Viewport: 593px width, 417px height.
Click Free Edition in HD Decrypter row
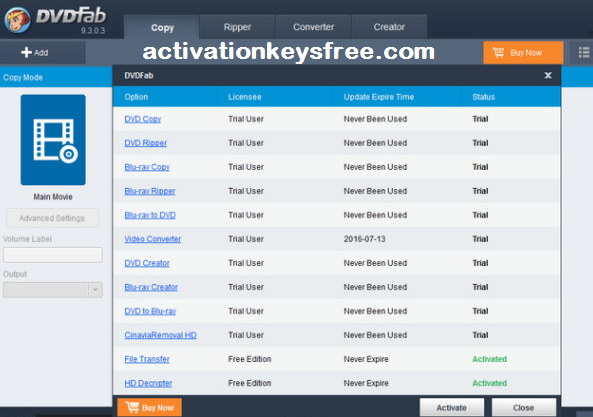tap(250, 383)
